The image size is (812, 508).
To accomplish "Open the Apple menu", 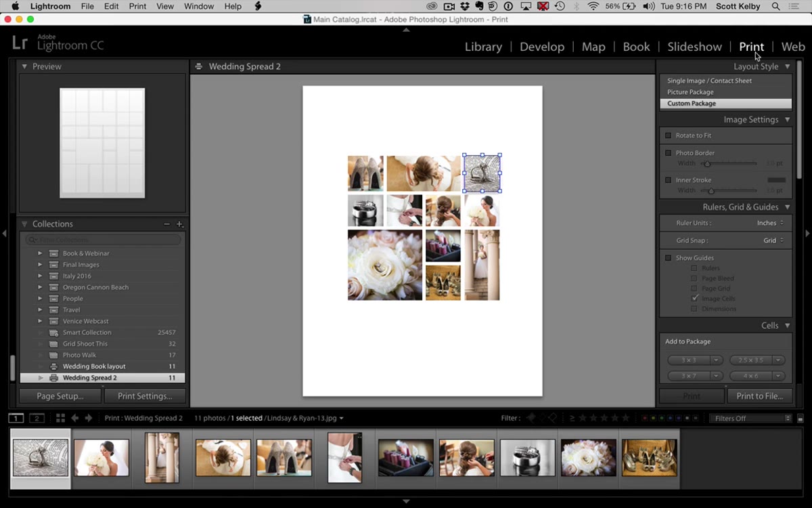I will click(14, 6).
